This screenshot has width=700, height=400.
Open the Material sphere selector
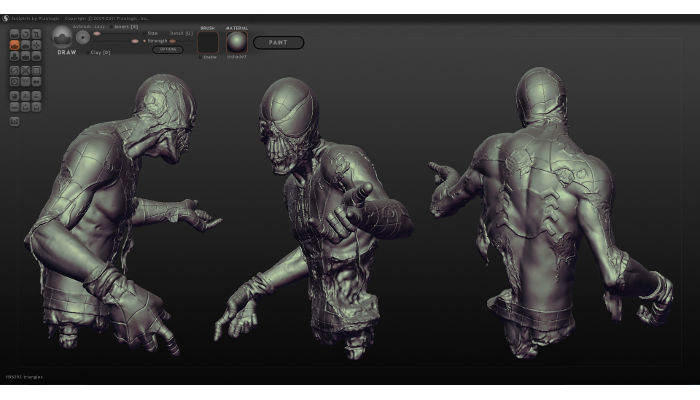237,42
